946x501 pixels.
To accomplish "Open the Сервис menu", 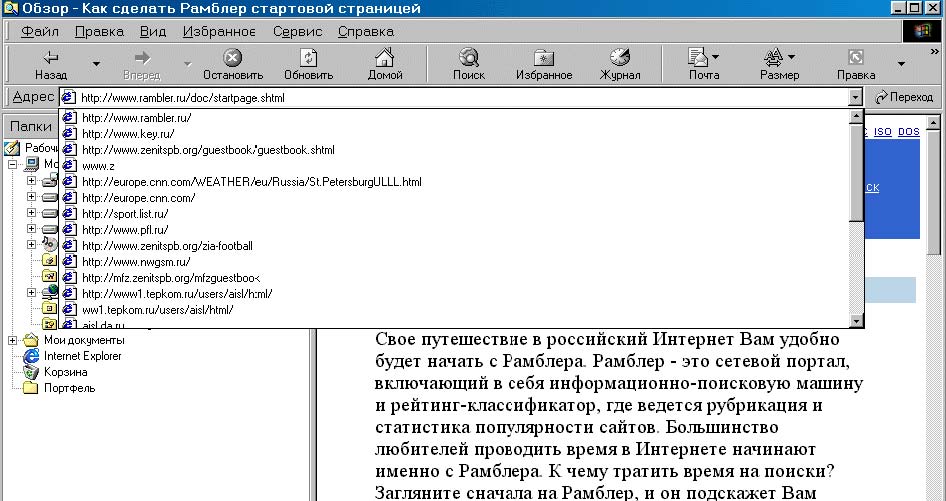I will 297,31.
